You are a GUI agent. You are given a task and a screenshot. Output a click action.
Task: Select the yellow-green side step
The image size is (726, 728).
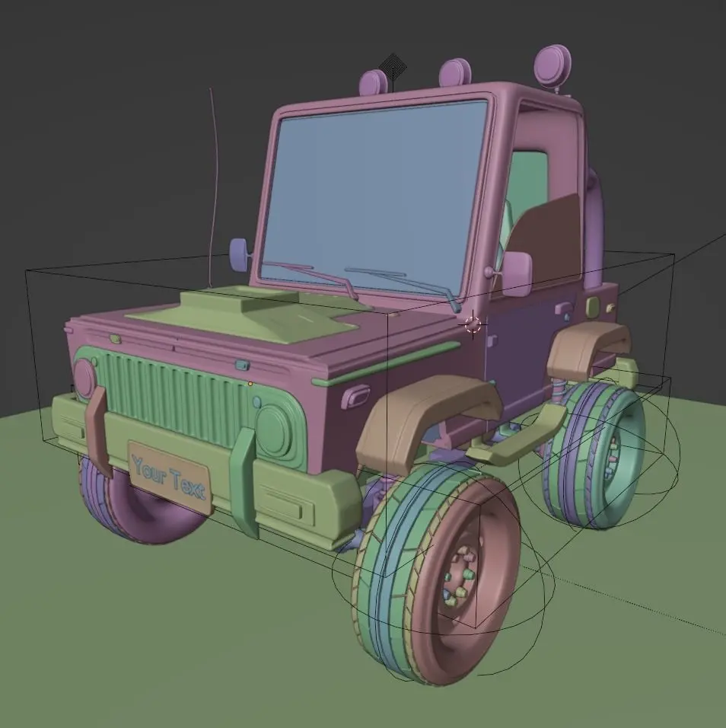pyautogui.click(x=517, y=436)
